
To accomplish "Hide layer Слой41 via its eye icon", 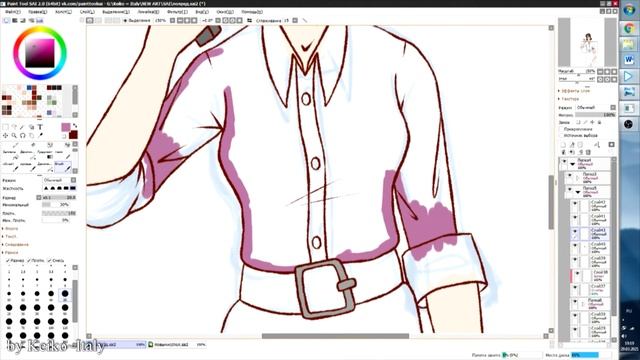I will (575, 218).
